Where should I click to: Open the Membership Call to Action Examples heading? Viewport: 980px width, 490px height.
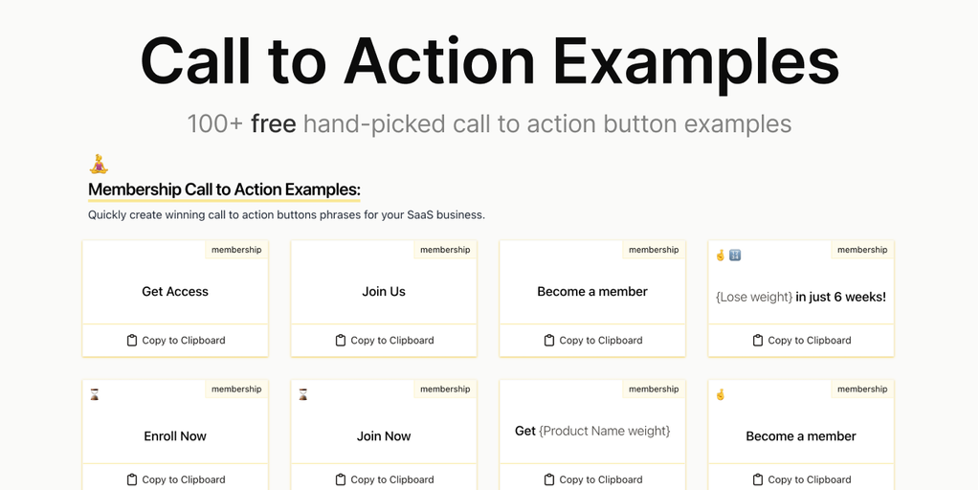click(x=224, y=189)
